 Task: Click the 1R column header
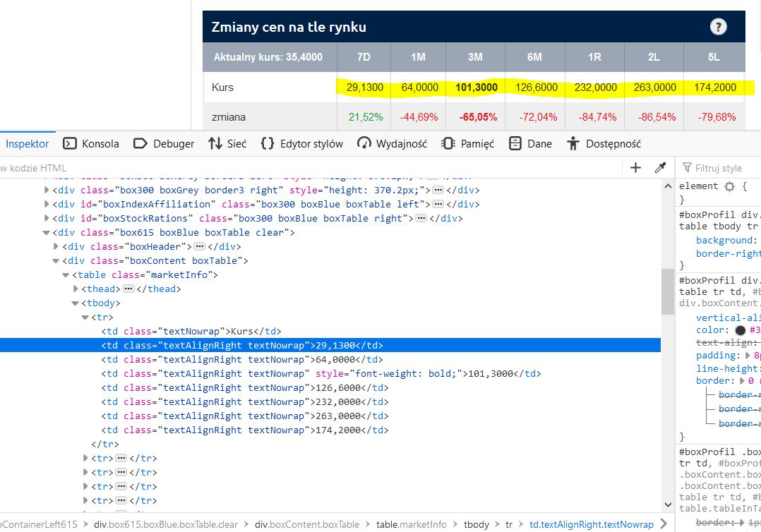(x=594, y=57)
